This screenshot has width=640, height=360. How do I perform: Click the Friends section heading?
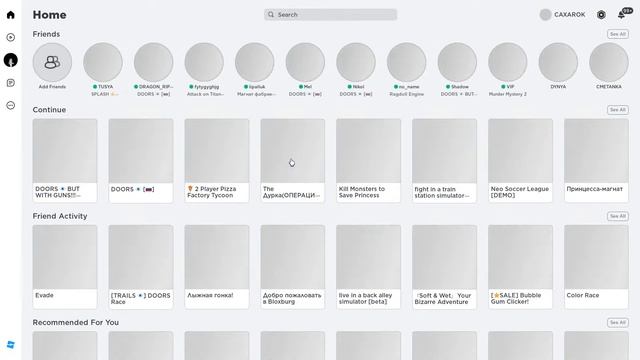tap(46, 34)
